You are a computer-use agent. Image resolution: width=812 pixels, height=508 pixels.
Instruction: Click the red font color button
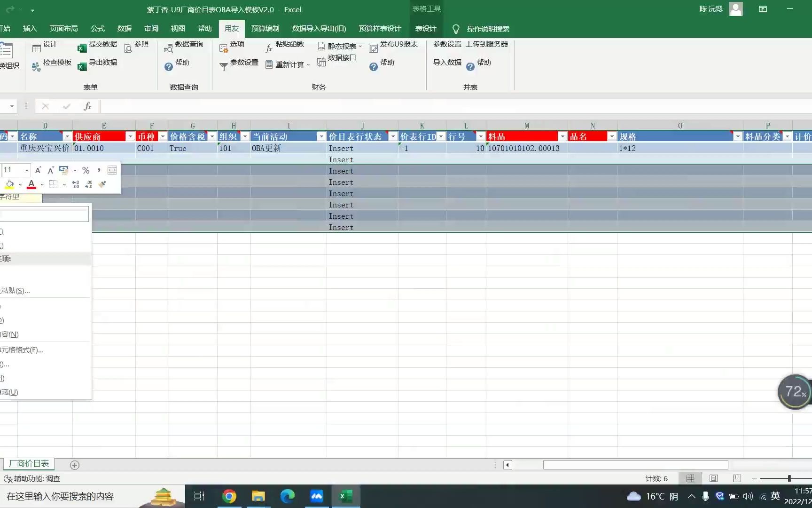(31, 184)
